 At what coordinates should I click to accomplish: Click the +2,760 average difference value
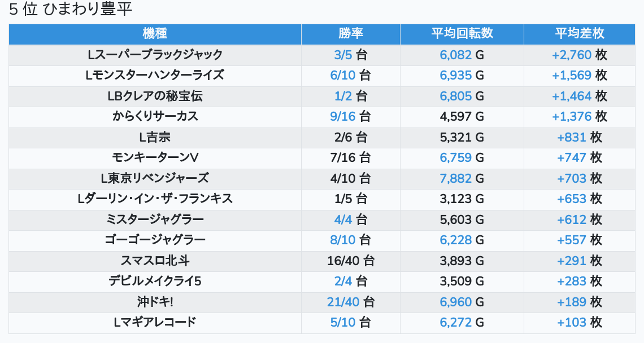(572, 55)
